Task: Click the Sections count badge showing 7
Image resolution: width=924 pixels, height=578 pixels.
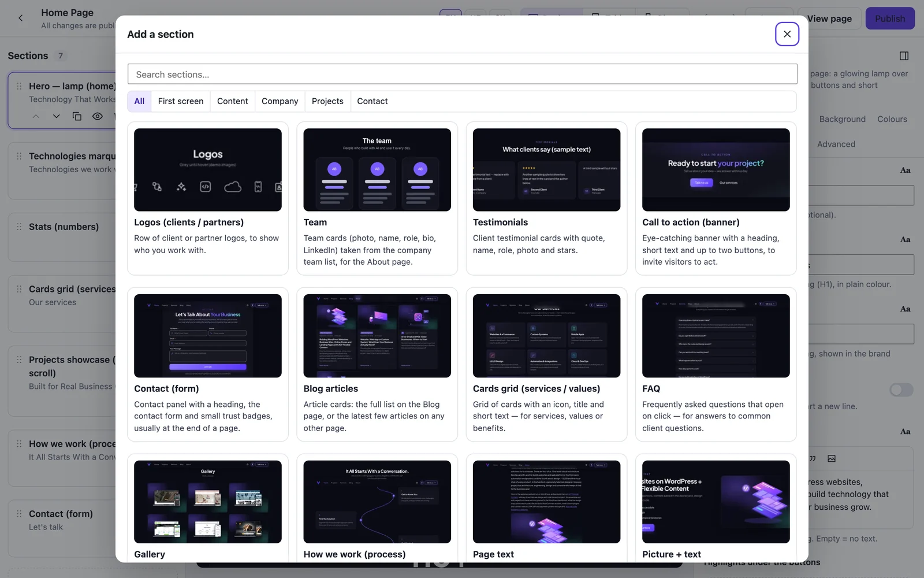Action: pyautogui.click(x=61, y=55)
